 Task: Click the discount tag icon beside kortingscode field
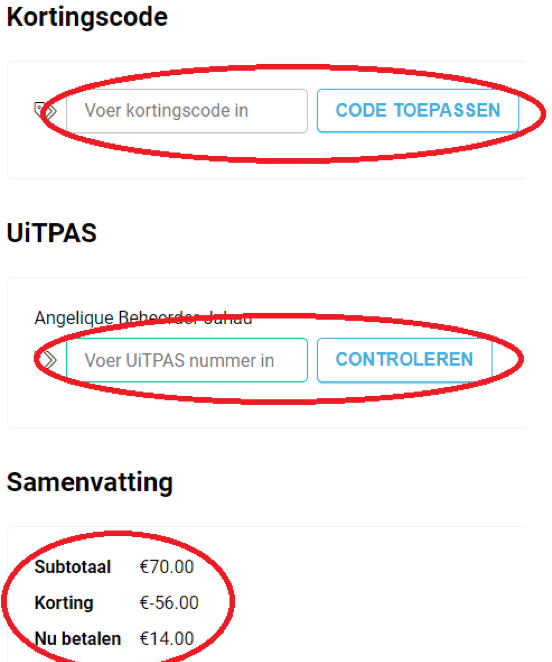point(45,111)
